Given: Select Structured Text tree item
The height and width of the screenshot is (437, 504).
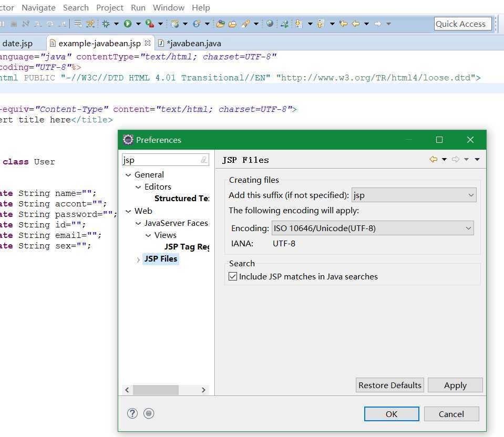Looking at the screenshot, I should point(182,199).
